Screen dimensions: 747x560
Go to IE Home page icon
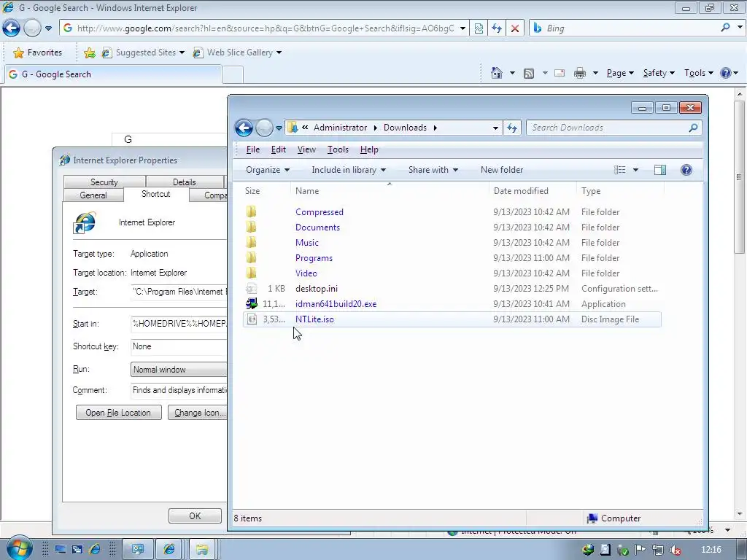point(496,73)
